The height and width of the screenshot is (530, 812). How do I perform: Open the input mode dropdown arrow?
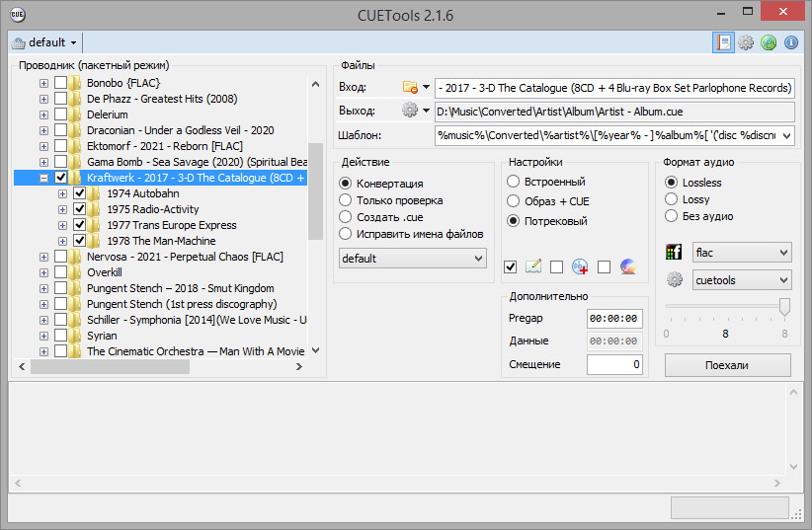point(426,87)
